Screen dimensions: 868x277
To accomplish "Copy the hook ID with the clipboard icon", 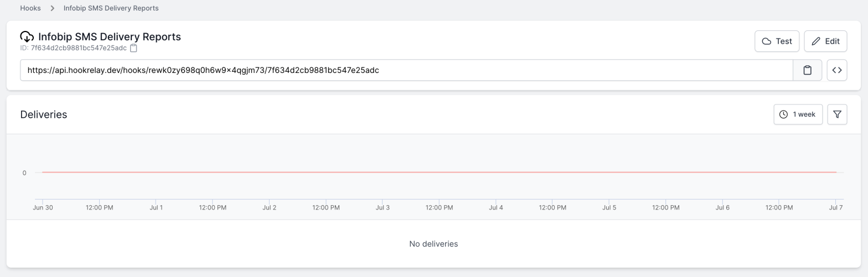I will click(133, 48).
